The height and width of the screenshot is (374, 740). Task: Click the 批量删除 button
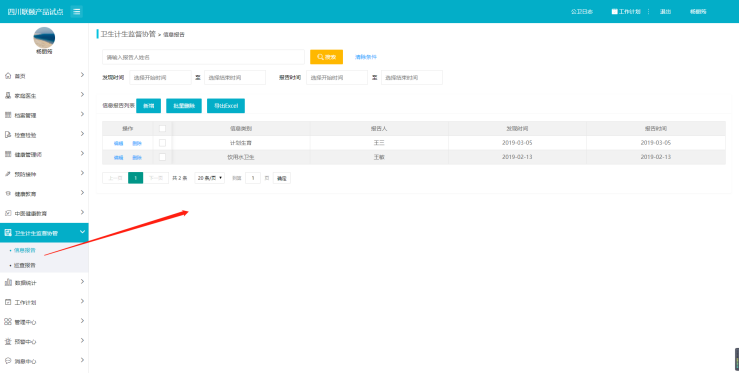[184, 106]
